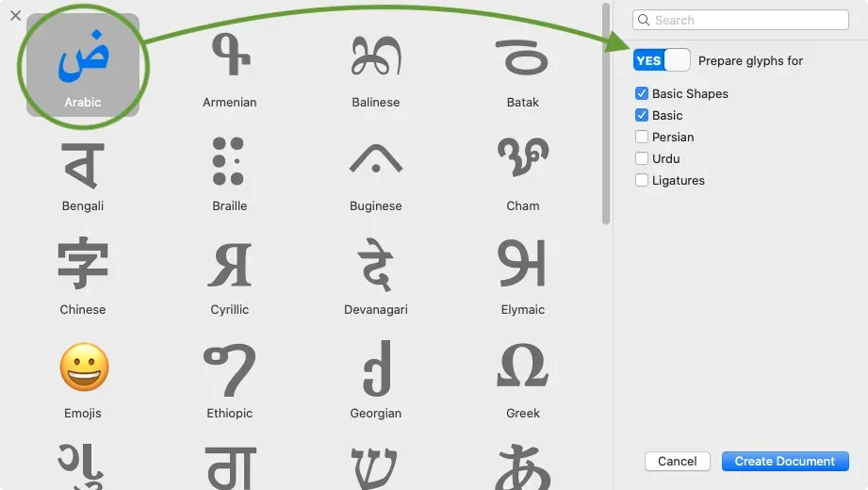Select the Armenian script icon
This screenshot has width=868, height=490.
230,55
